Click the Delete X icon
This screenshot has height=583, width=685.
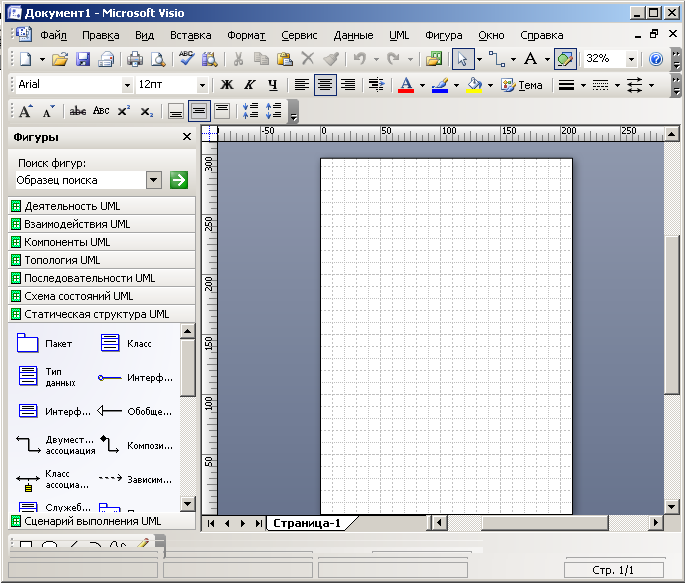[x=308, y=59]
